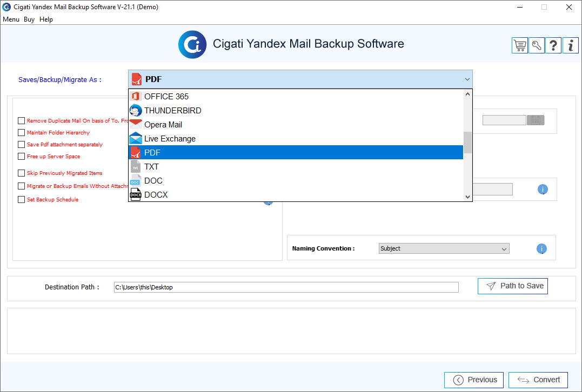
Task: Click the Thunderbird icon in list
Action: click(136, 111)
